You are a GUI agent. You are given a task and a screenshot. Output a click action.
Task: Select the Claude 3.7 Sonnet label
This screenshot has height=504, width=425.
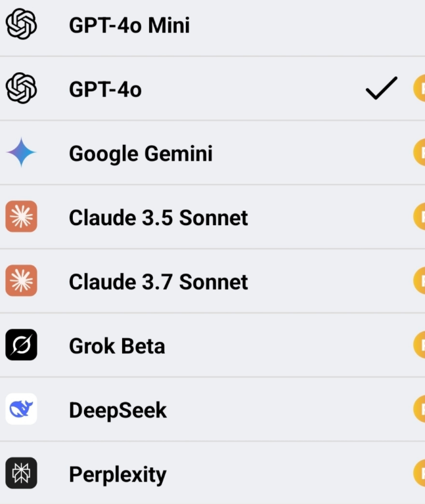coord(158,282)
